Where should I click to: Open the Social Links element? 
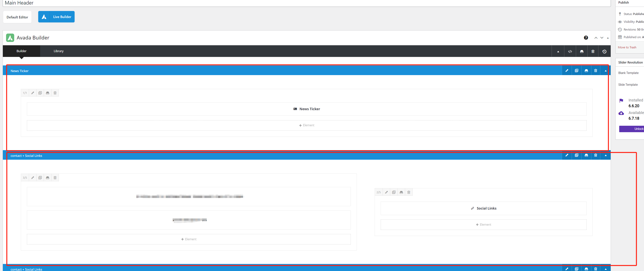pos(483,208)
